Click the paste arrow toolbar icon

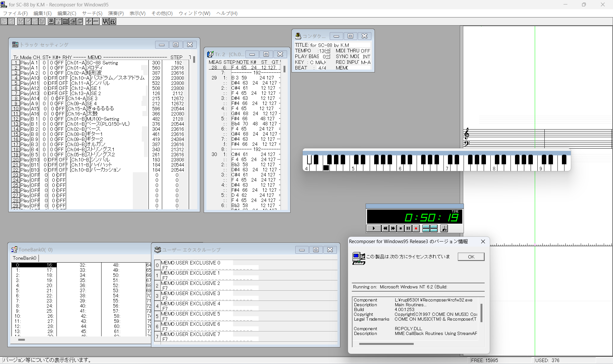pyautogui.click(x=42, y=21)
